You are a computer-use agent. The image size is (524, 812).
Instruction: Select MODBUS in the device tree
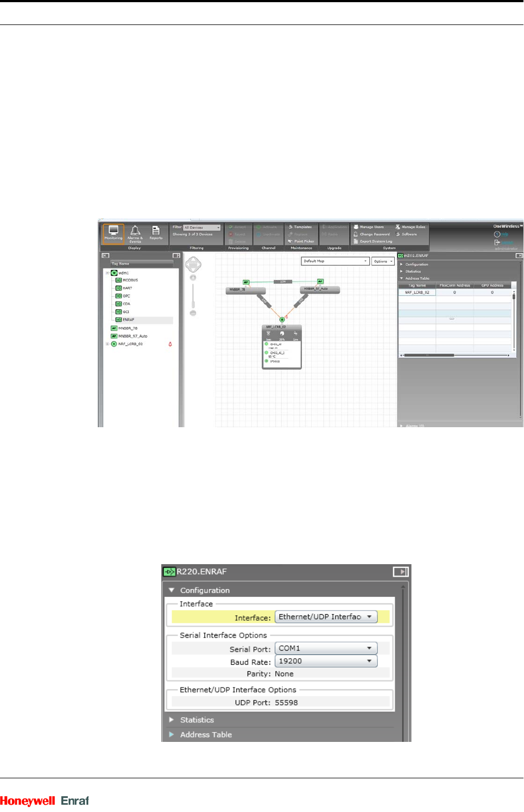[x=127, y=280]
